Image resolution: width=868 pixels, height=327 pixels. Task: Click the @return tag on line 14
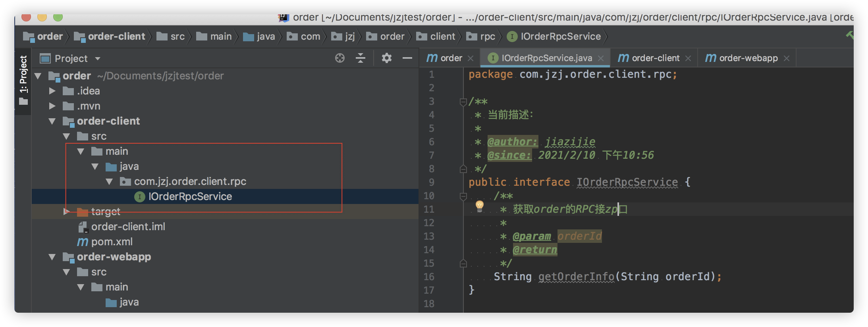pos(535,250)
